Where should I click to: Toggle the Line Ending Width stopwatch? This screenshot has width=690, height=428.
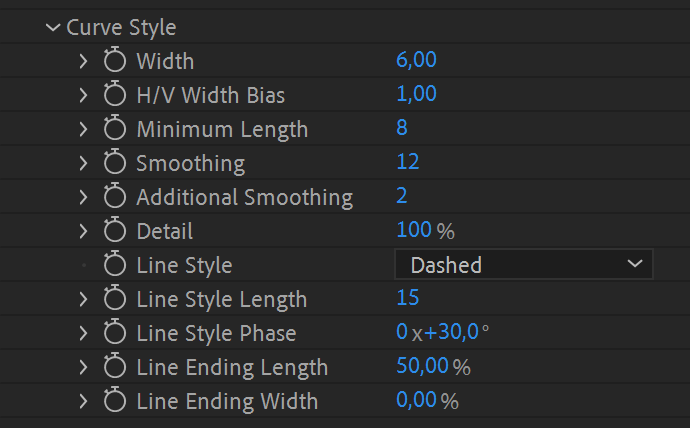[x=115, y=401]
